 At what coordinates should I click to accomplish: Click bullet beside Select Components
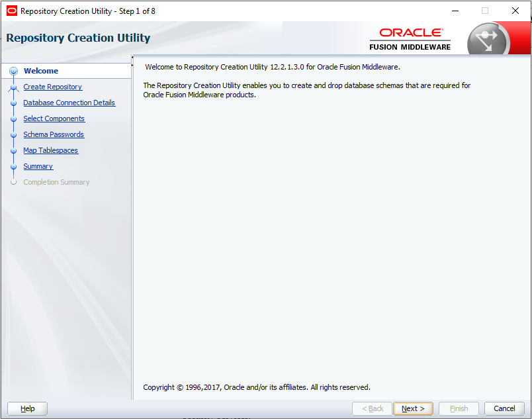[x=14, y=119]
